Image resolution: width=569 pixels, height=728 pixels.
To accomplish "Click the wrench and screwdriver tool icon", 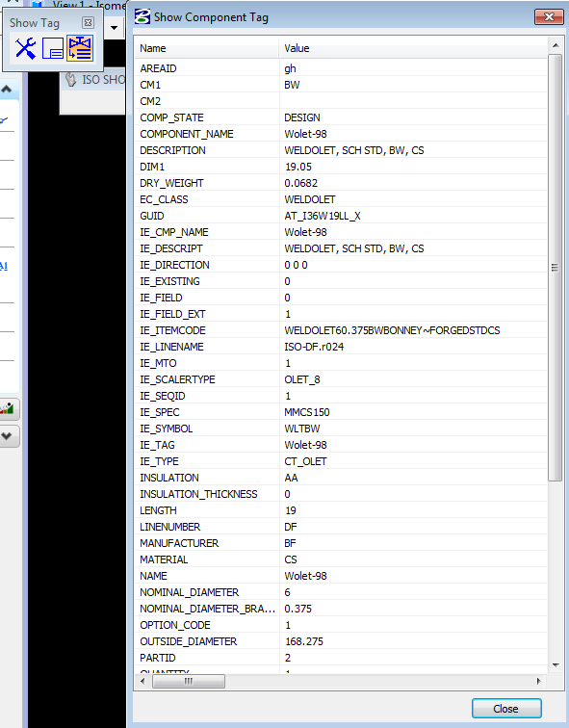I will click(25, 48).
